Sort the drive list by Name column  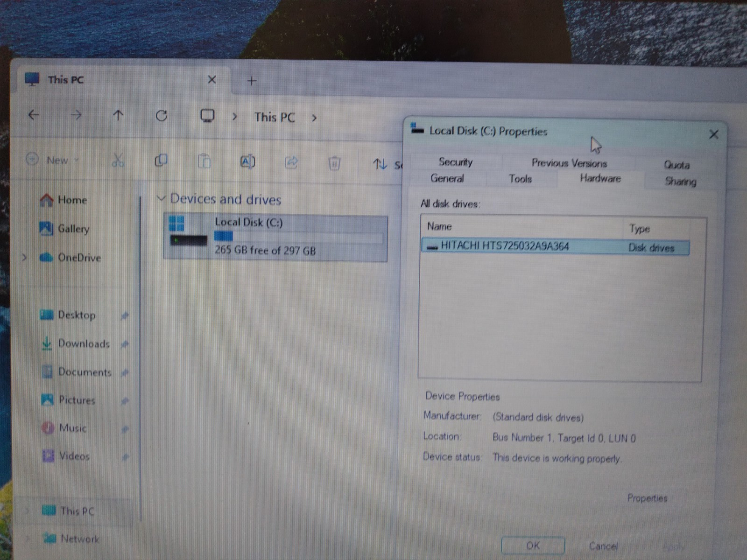pos(522,227)
